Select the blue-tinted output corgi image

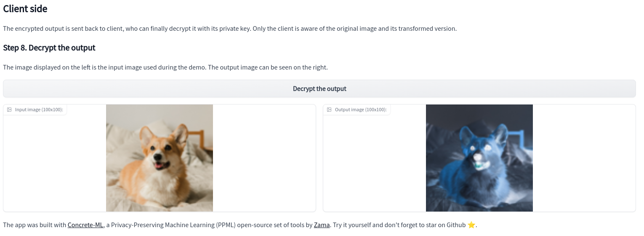coord(479,158)
